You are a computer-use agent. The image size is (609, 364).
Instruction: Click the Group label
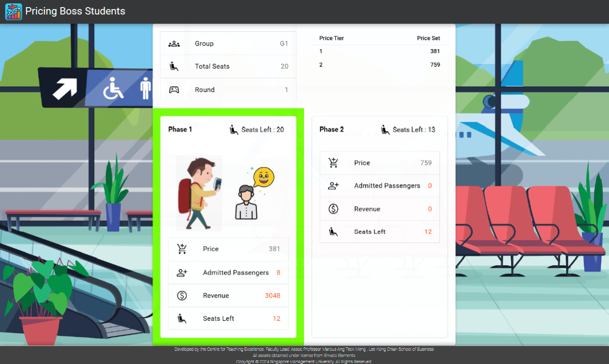tap(204, 44)
